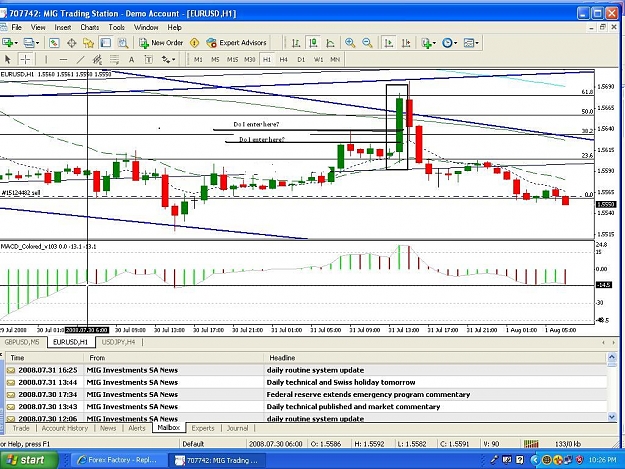Sort mailbox by the Time column header
625x469 pixels.
[x=45, y=358]
